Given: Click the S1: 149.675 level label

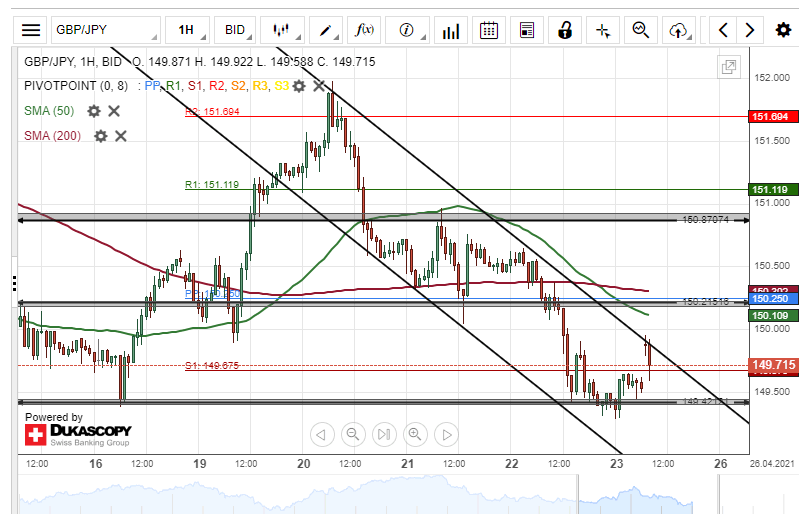Looking at the screenshot, I should tap(212, 365).
